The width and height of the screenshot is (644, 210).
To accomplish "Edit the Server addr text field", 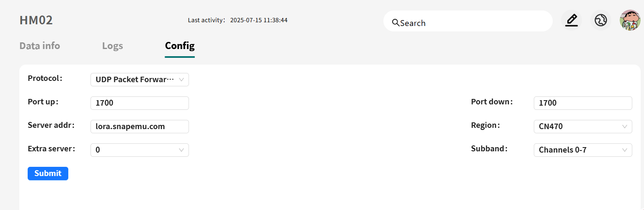I will (x=140, y=127).
